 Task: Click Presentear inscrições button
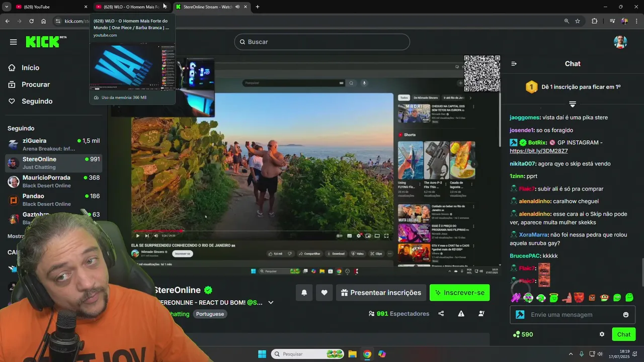pos(381,293)
